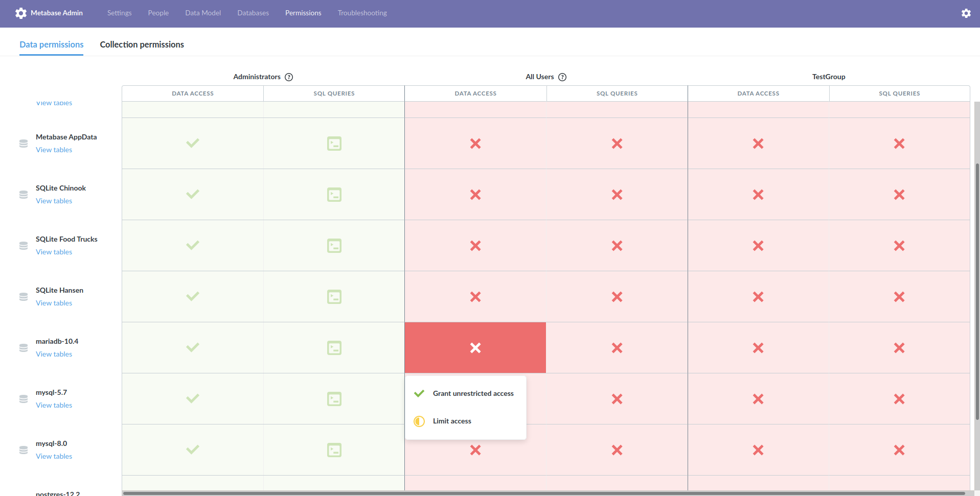The image size is (980, 496).
Task: Open the All Users group help icon
Action: pos(562,77)
